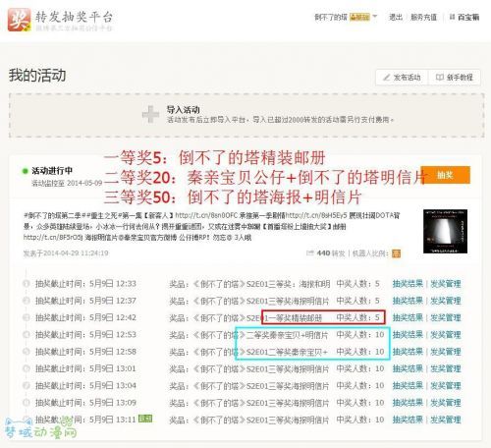The height and width of the screenshot is (448, 491).
Task: Open 抽奖结果 for the 13:09 draw
Action: pos(408,403)
